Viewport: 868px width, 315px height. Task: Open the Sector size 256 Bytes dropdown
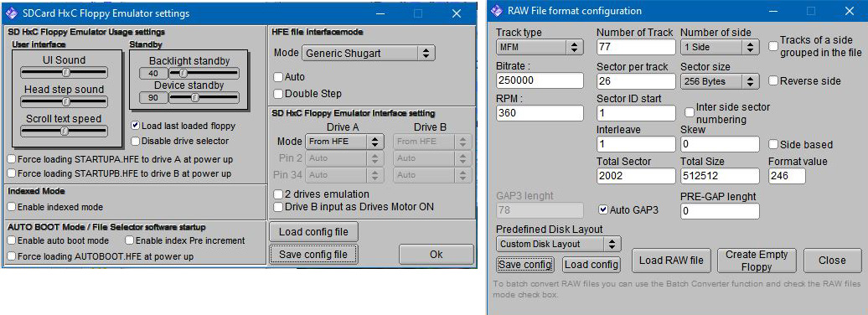coord(720,81)
